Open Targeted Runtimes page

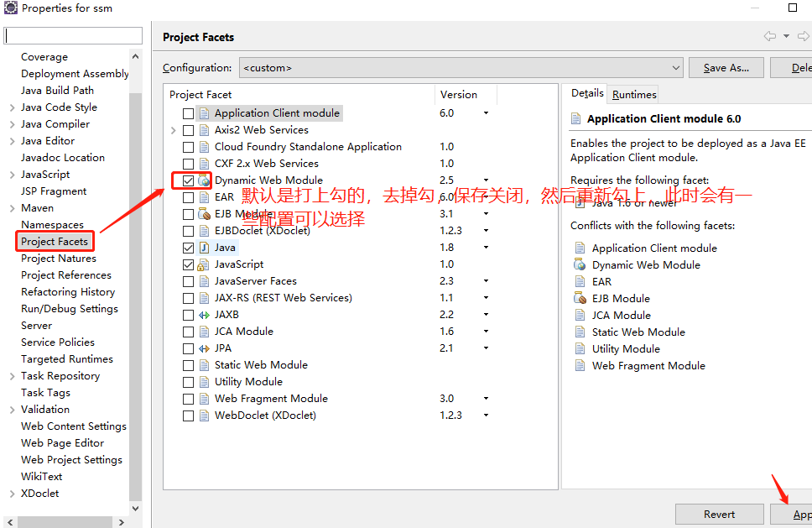67,359
